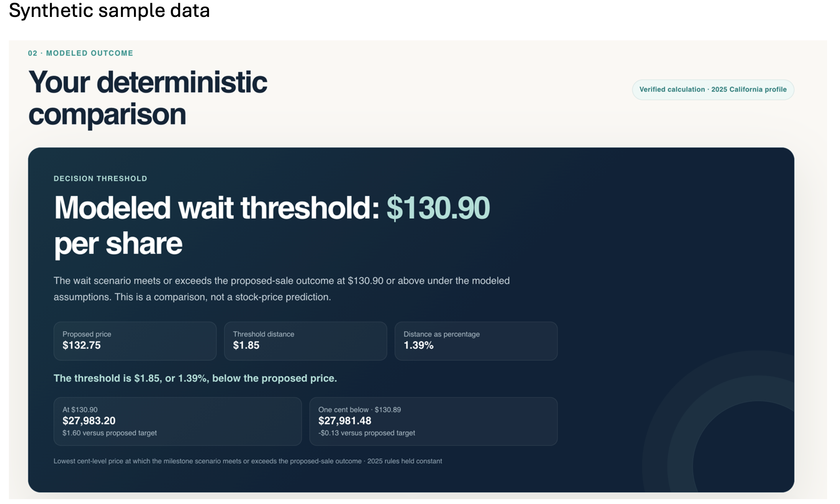The image size is (840, 504).
Task: Select the Proposed price $132.75 card
Action: pyautogui.click(x=135, y=341)
